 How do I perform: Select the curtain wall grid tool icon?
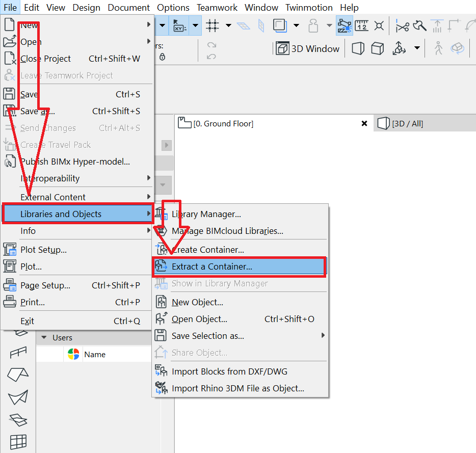[x=18, y=442]
